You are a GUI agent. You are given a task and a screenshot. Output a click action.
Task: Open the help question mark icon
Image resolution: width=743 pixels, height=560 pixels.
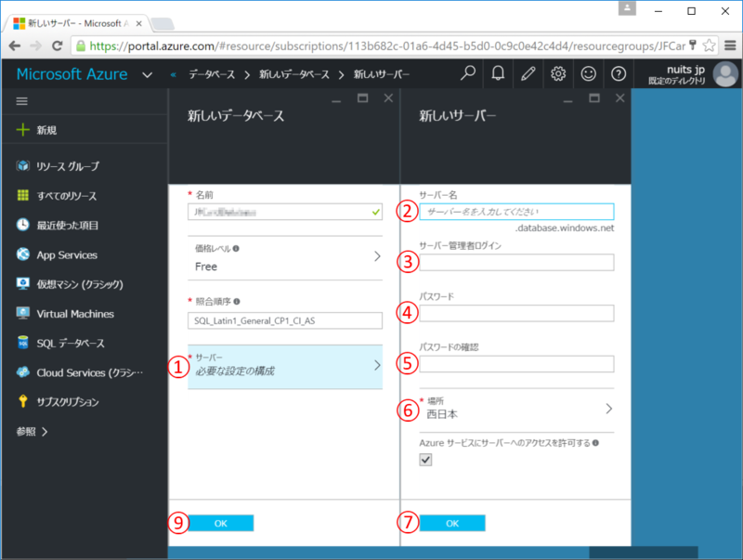(x=619, y=73)
